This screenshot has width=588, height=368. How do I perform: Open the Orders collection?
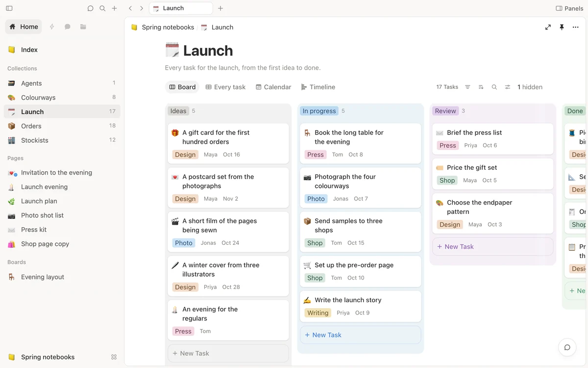(62, 126)
